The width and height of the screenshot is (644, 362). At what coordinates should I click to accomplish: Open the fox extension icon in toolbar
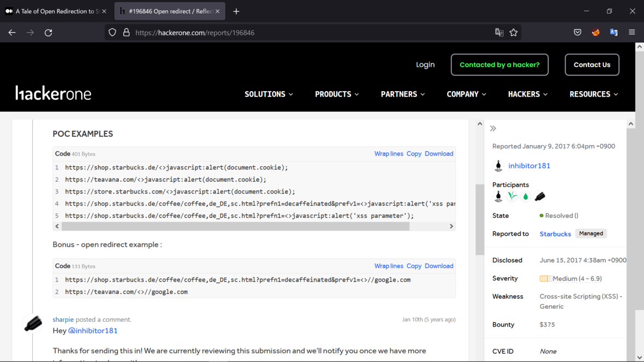pos(596,33)
